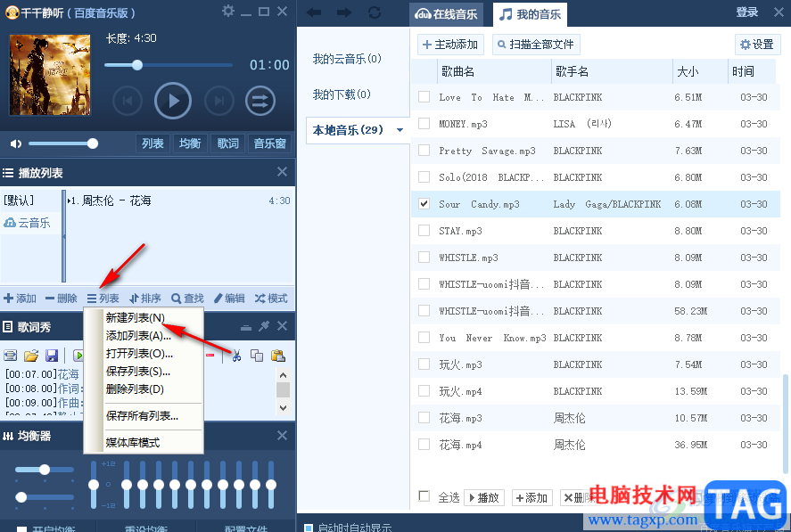Click the save floppy icon in lyrics toolbar
The image size is (791, 532).
[x=52, y=356]
